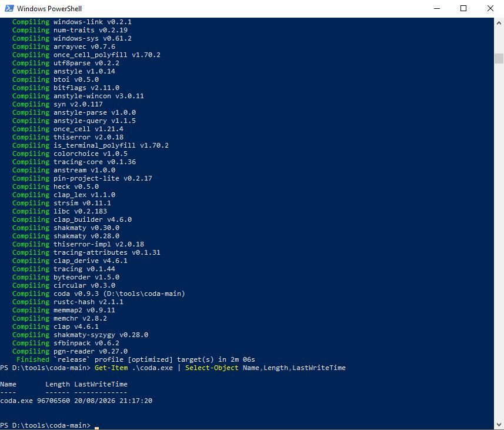Click 'shakmaty-syzygy v0.28.0' text
The width and height of the screenshot is (504, 430).
[101, 335]
